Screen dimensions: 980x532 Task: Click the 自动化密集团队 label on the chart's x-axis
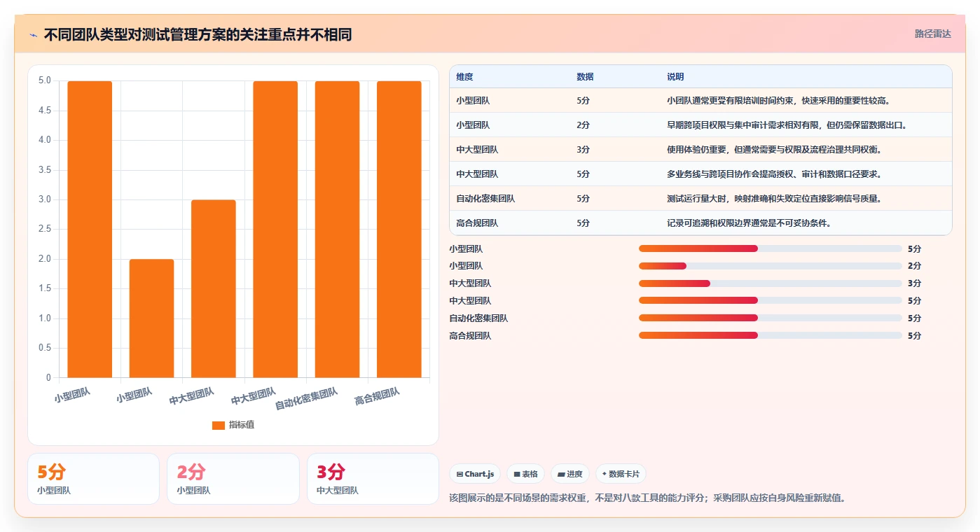pyautogui.click(x=306, y=399)
